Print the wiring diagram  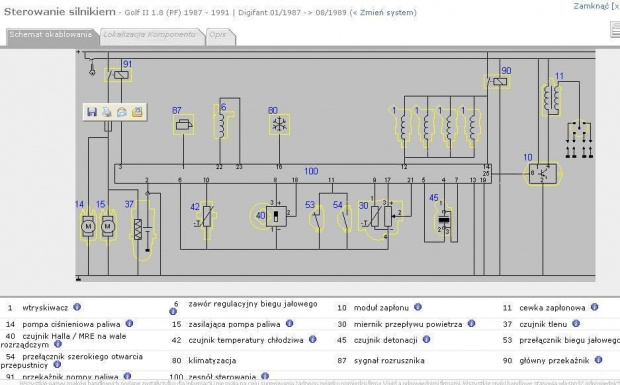[x=107, y=112]
